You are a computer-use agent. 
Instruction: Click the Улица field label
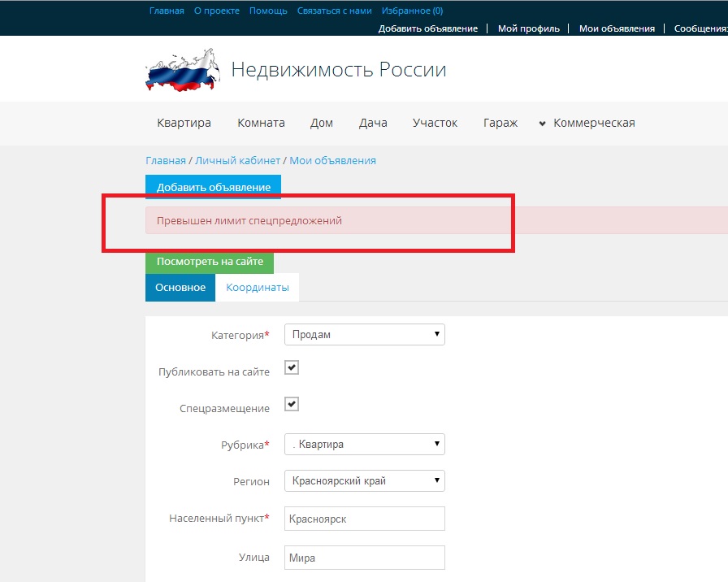coord(254,557)
